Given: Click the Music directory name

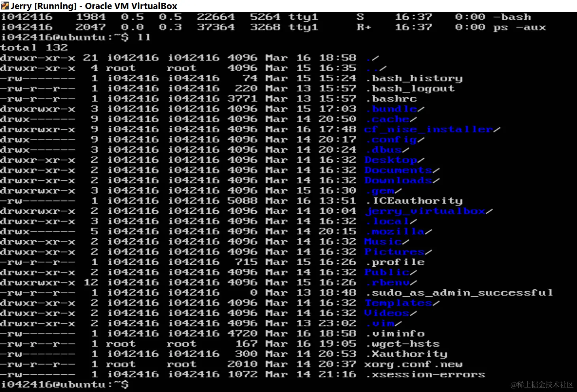Looking at the screenshot, I should tap(382, 241).
